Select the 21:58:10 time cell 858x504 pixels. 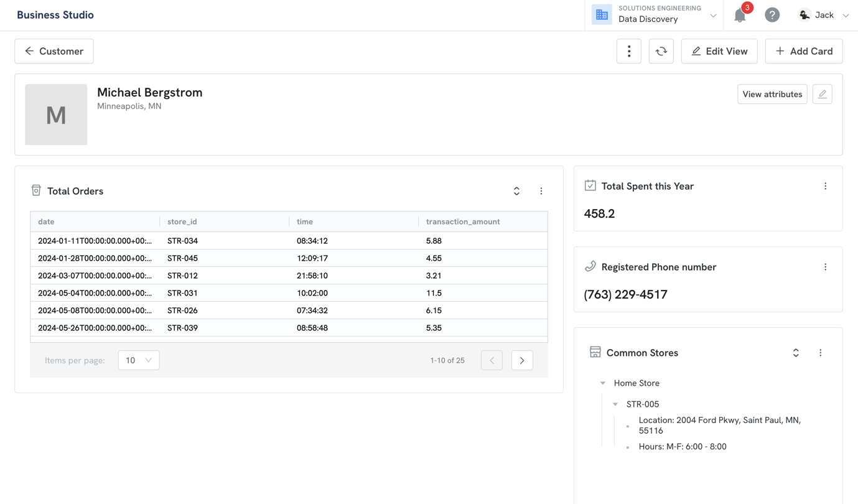coord(354,276)
